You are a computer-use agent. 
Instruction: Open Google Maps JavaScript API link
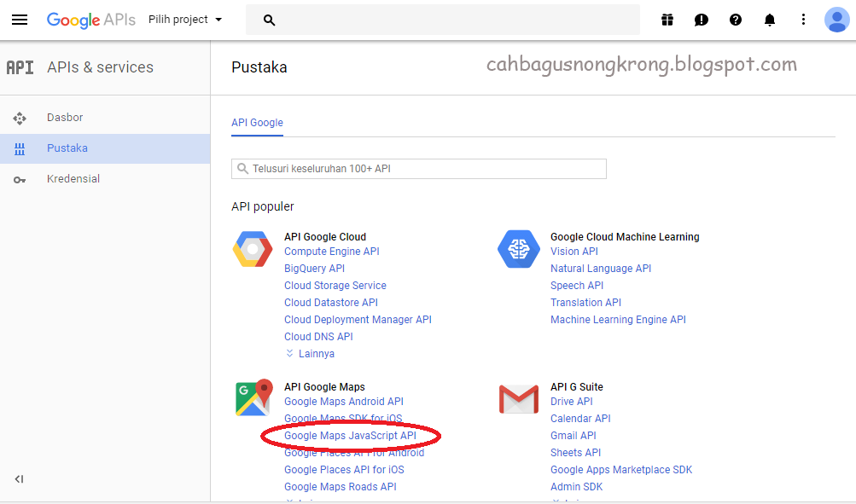[350, 436]
